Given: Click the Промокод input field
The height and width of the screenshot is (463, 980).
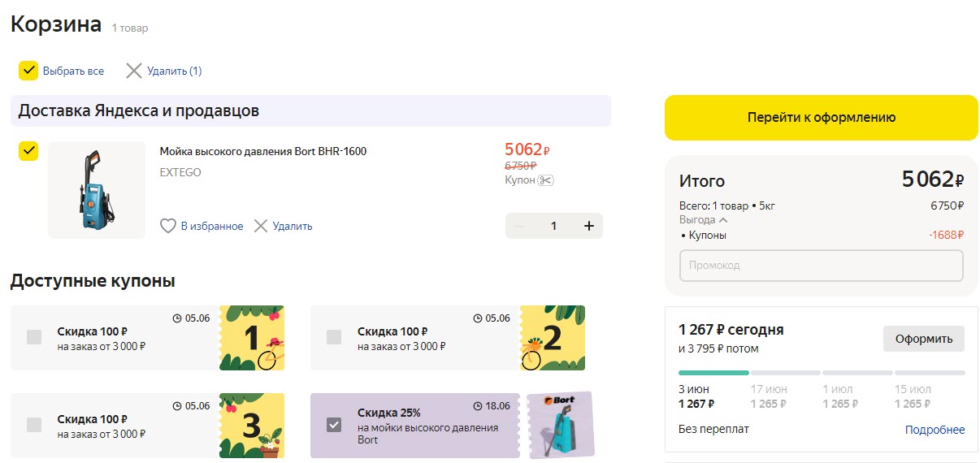Looking at the screenshot, I should tap(821, 266).
